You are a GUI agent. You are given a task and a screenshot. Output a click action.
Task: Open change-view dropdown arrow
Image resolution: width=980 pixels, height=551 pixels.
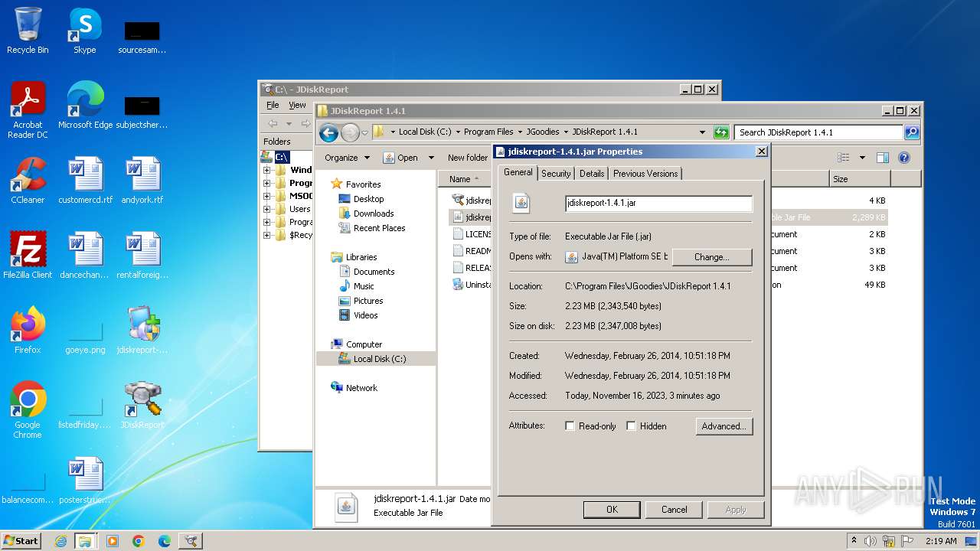pos(862,158)
